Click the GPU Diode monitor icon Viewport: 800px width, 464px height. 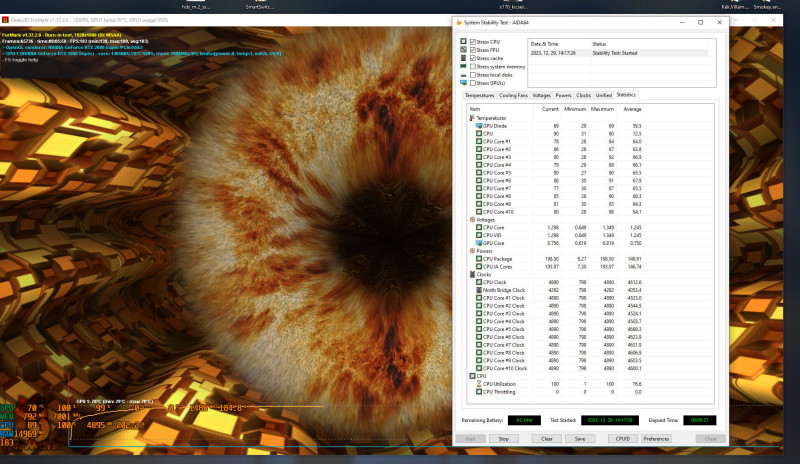(x=479, y=126)
